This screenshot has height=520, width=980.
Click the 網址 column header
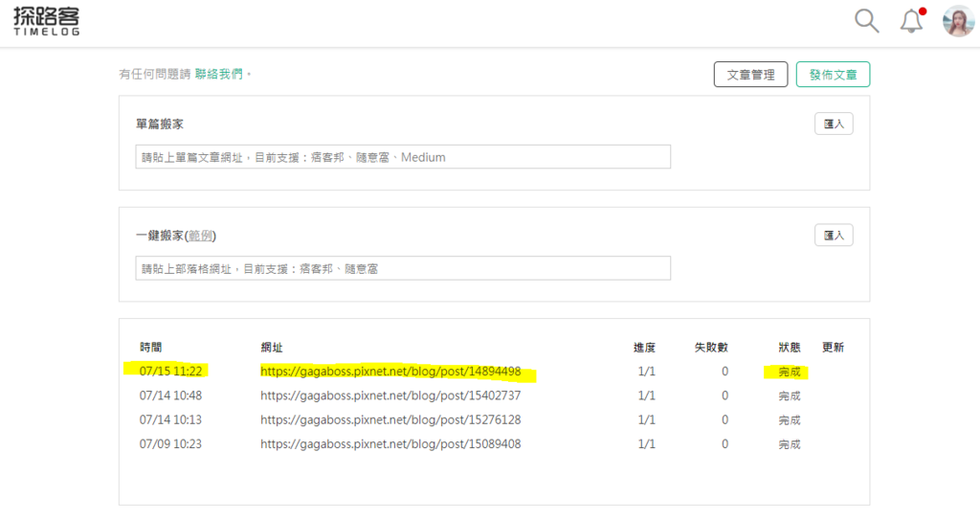272,348
